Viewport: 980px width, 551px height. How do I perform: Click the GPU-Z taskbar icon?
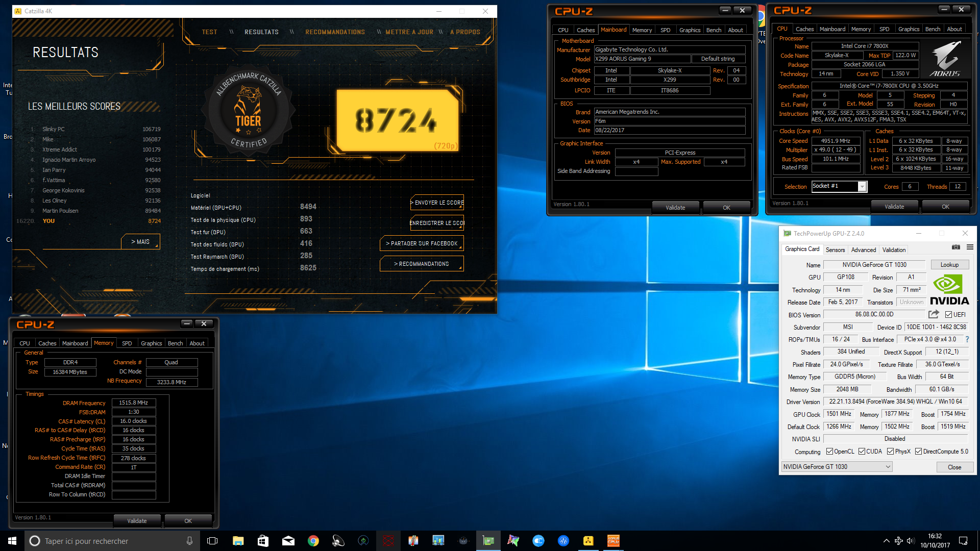click(x=488, y=541)
